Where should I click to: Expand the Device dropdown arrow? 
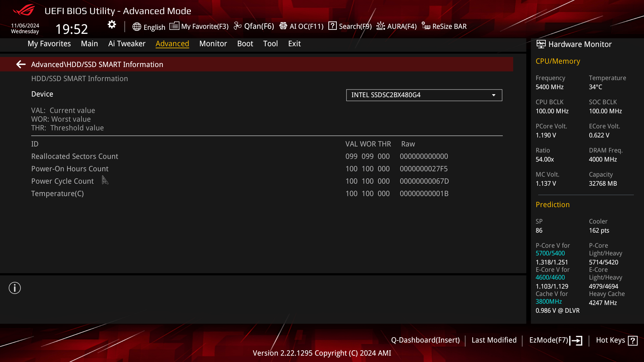(494, 95)
